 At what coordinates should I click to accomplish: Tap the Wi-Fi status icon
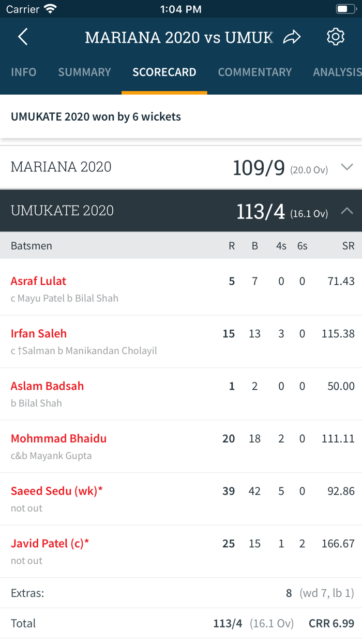pos(50,9)
